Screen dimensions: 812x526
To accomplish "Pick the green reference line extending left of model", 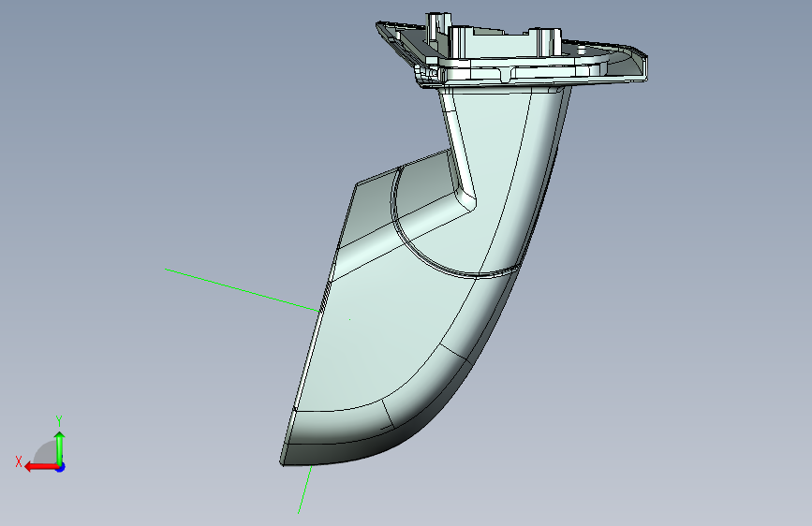I will pos(242,290).
